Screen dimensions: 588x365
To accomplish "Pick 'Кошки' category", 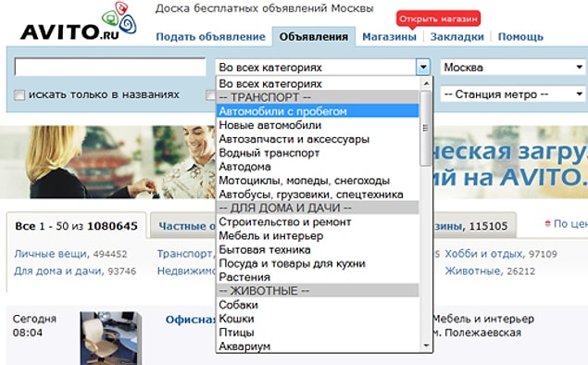I will (318, 319).
